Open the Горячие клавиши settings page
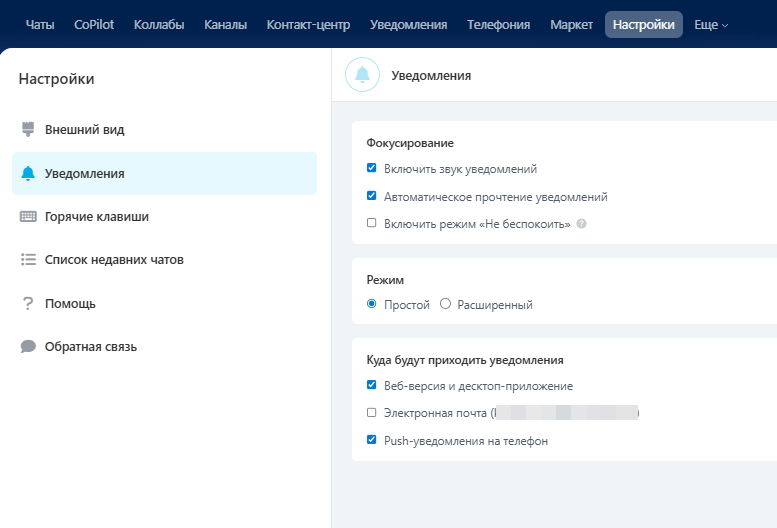Viewport: 777px width, 528px height. [x=96, y=217]
